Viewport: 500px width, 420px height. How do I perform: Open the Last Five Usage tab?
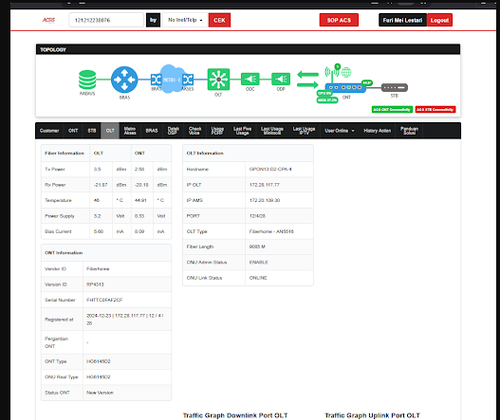(x=242, y=131)
